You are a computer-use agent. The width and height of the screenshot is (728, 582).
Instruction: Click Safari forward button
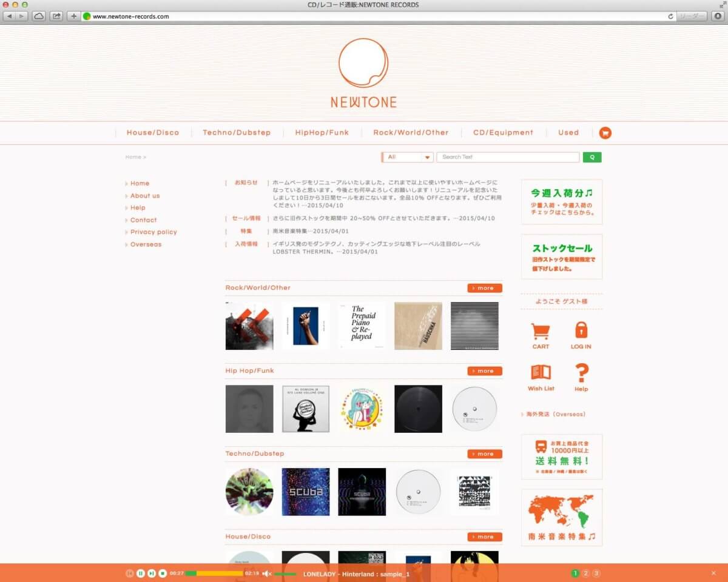22,16
